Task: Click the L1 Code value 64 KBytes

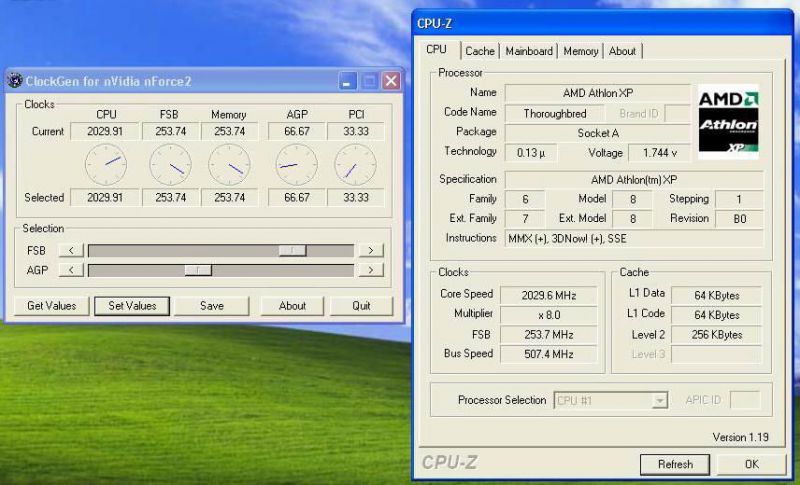Action: (x=716, y=315)
